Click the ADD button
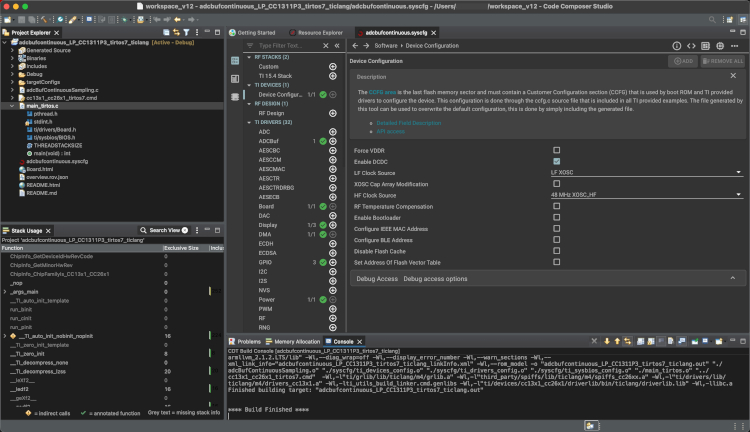Image resolution: width=750 pixels, height=432 pixels. (683, 61)
